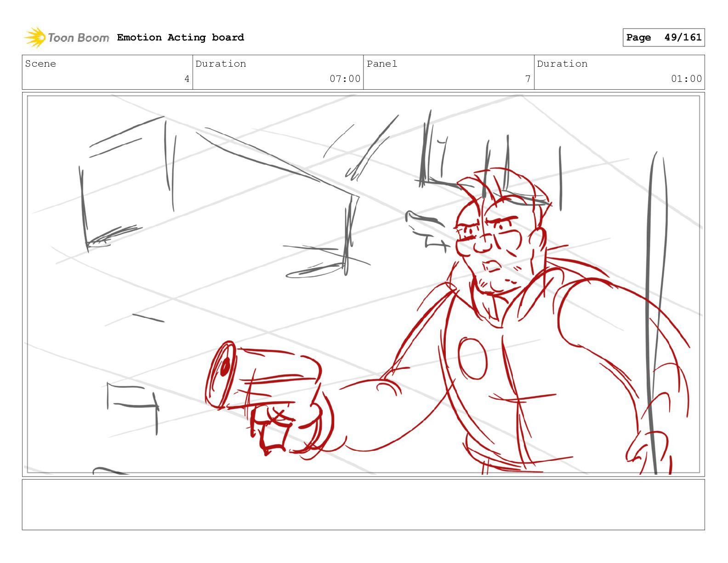
Task: Select the 'Emotion Acting board' title text
Action: point(180,37)
